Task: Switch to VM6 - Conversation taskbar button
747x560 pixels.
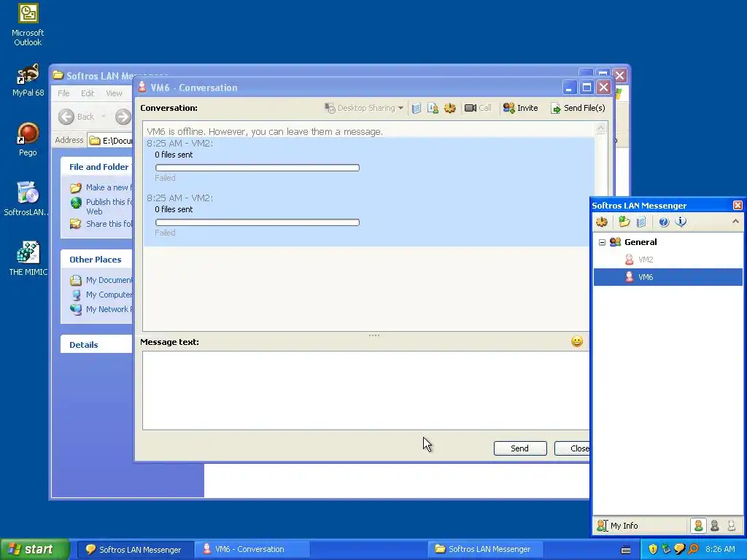Action: 252,550
